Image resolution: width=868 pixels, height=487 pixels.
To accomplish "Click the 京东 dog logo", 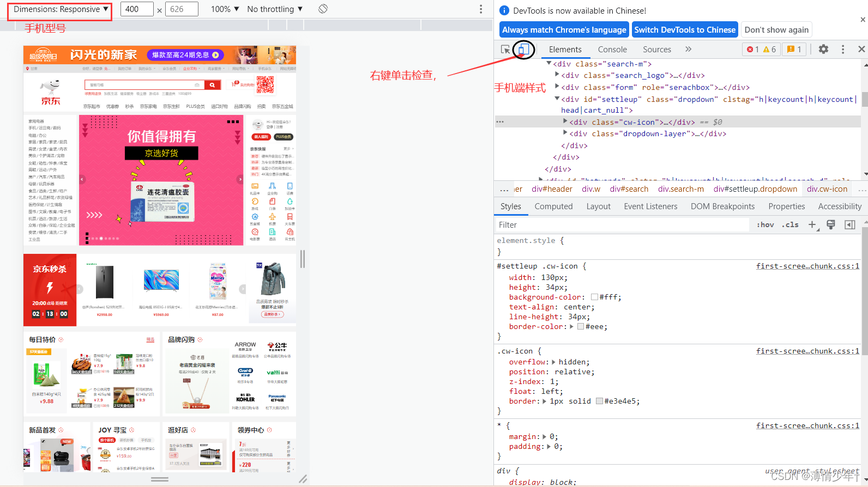I will [x=51, y=92].
